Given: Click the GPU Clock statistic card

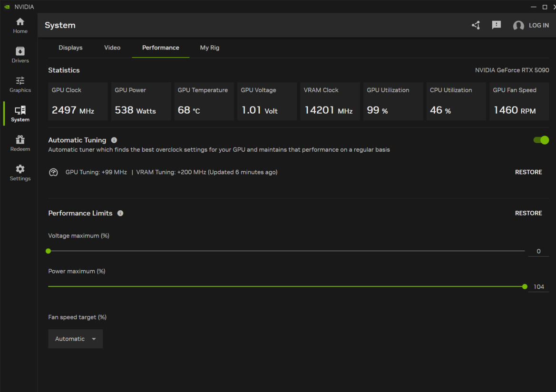Looking at the screenshot, I should coord(78,101).
